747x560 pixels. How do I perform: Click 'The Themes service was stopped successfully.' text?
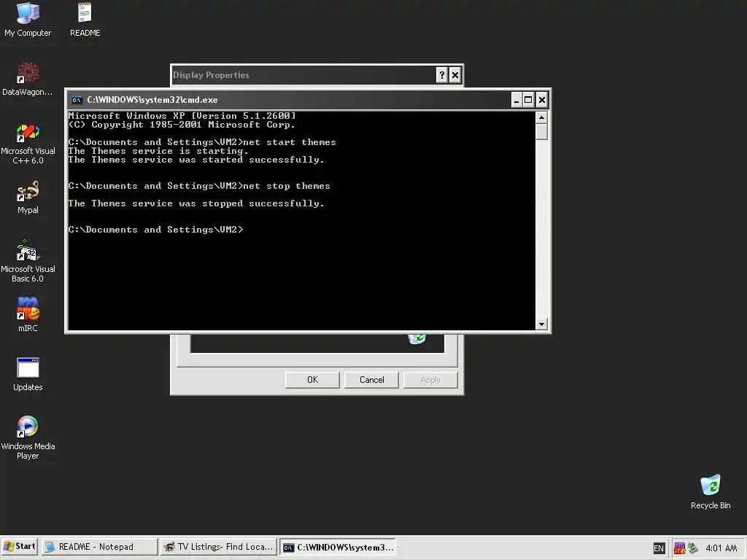click(x=196, y=203)
